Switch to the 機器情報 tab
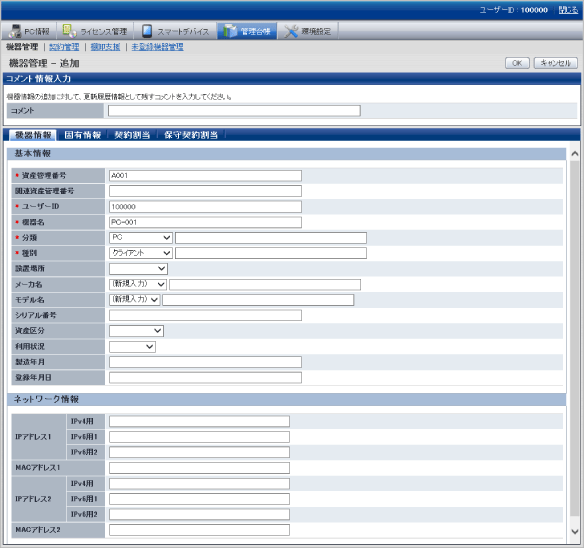Viewport: 584px width, 548px height. [x=33, y=135]
